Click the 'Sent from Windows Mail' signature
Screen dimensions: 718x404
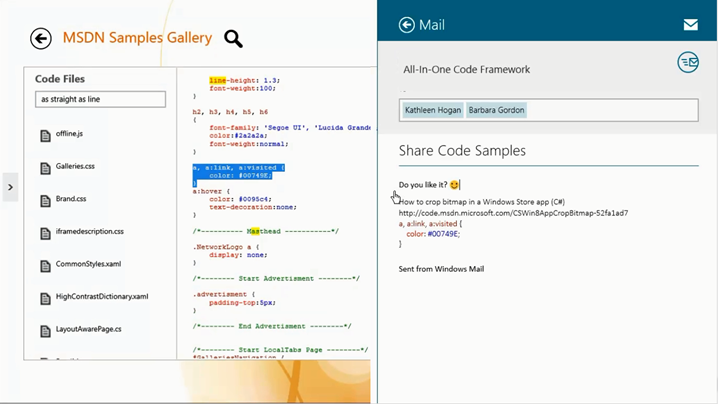coord(441,269)
